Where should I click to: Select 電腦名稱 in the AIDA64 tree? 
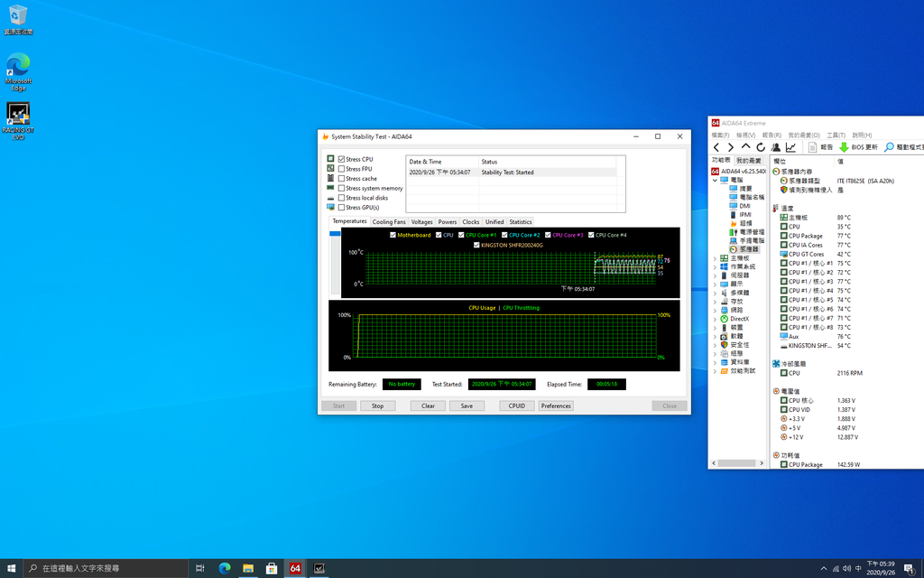(x=746, y=197)
